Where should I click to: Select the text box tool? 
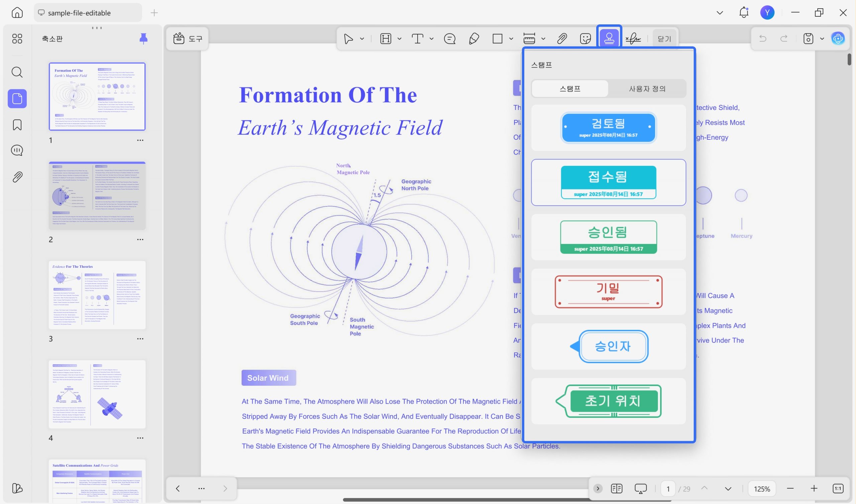pos(418,39)
